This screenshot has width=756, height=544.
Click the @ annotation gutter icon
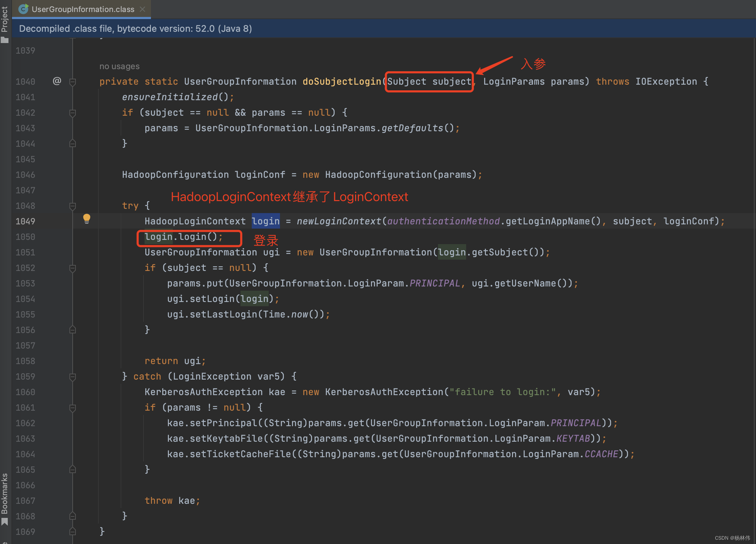pos(57,81)
